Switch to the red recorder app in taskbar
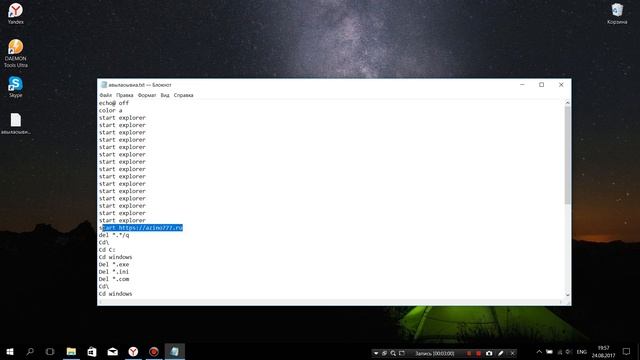The height and width of the screenshot is (360, 640). pos(154,351)
